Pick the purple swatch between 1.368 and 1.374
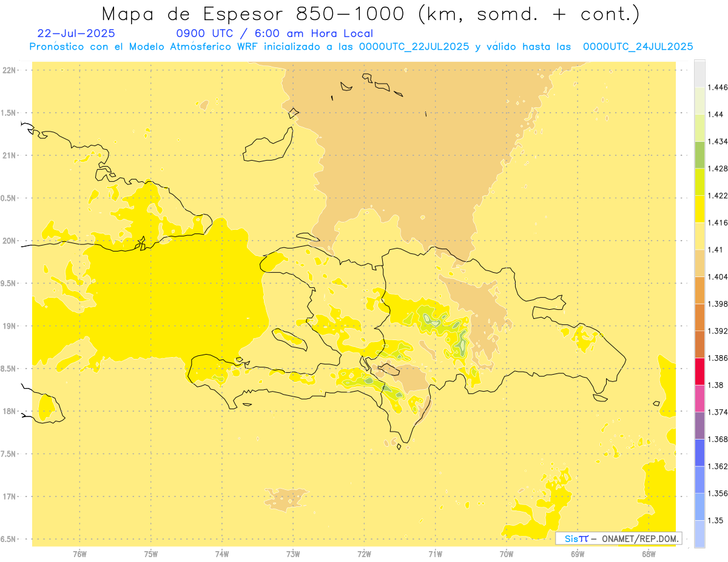 pyautogui.click(x=699, y=426)
